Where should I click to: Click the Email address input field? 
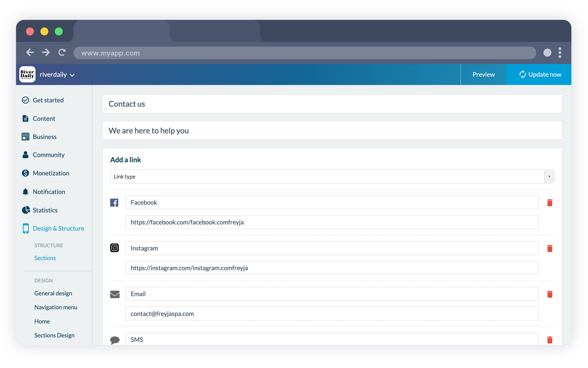(332, 314)
